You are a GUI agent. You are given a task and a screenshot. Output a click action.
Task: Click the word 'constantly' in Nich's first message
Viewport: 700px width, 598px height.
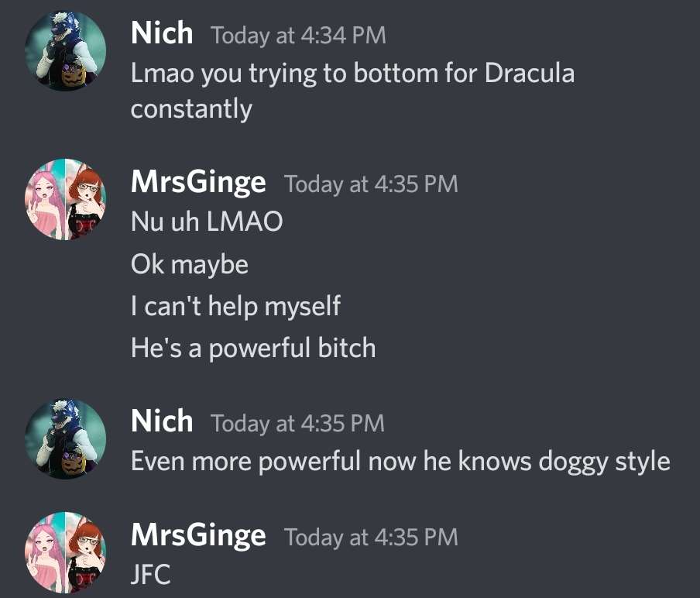[x=191, y=109]
